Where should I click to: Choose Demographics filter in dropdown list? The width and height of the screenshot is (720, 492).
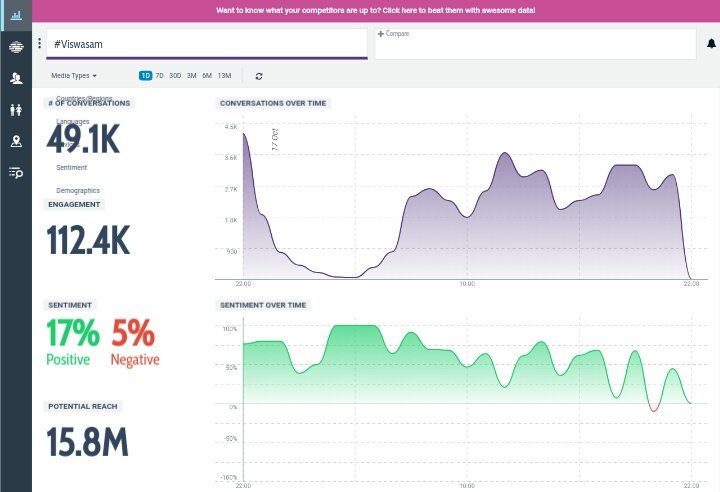coord(78,190)
